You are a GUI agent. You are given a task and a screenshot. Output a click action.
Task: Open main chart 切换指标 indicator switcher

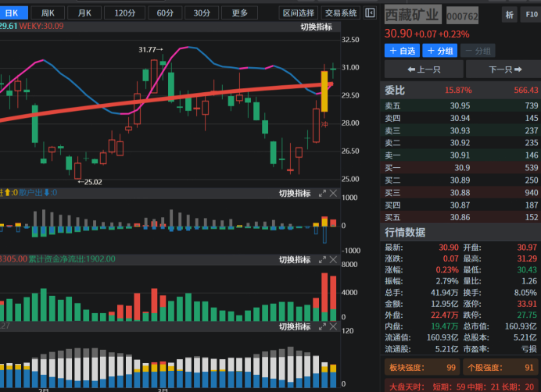[316, 27]
